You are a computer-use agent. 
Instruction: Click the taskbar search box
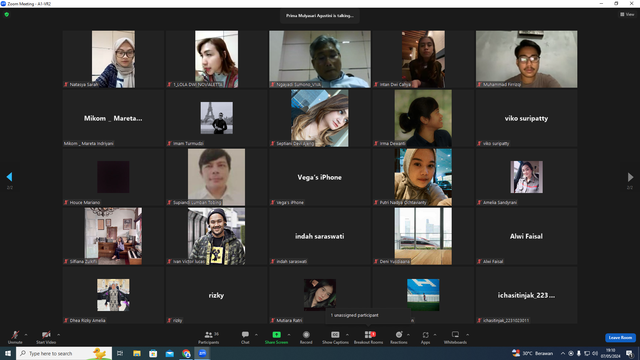[x=64, y=353]
